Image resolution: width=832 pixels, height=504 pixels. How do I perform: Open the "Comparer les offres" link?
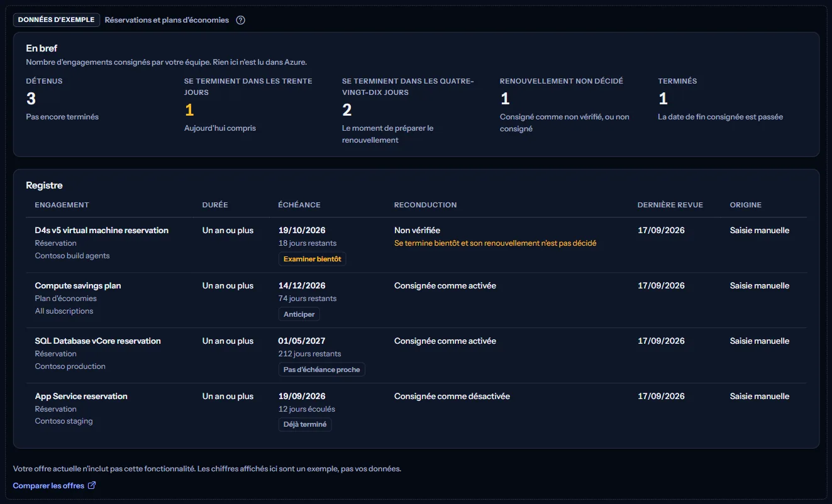click(x=54, y=486)
